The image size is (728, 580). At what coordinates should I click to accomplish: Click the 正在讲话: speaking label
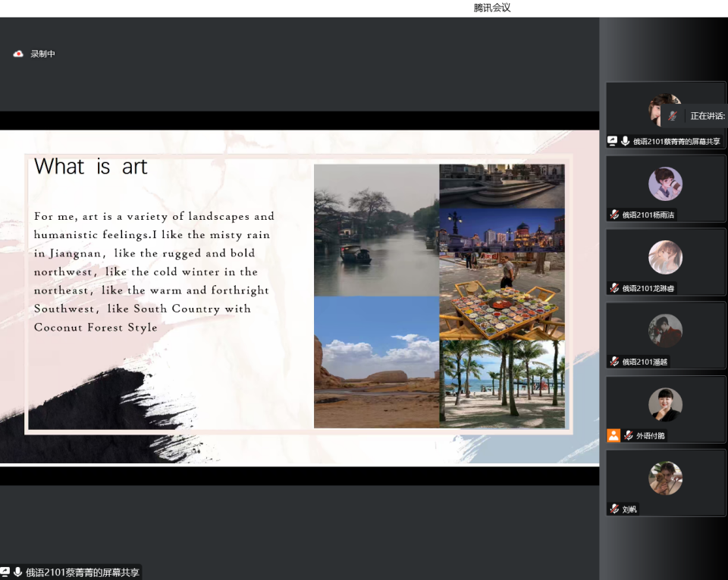tap(708, 116)
